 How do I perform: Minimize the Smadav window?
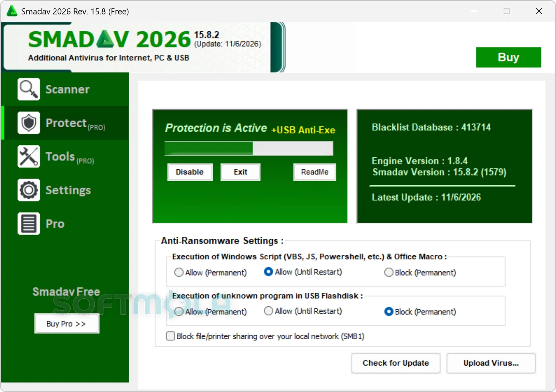pos(474,11)
